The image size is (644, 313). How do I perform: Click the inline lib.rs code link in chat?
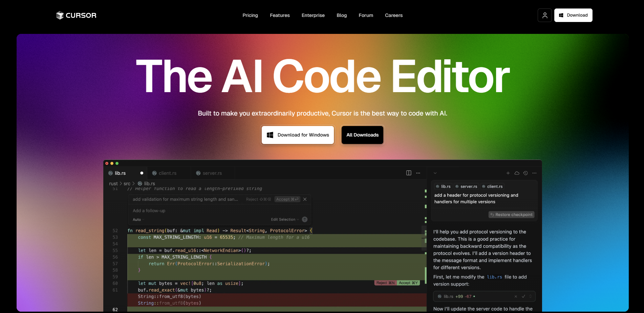click(x=494, y=277)
